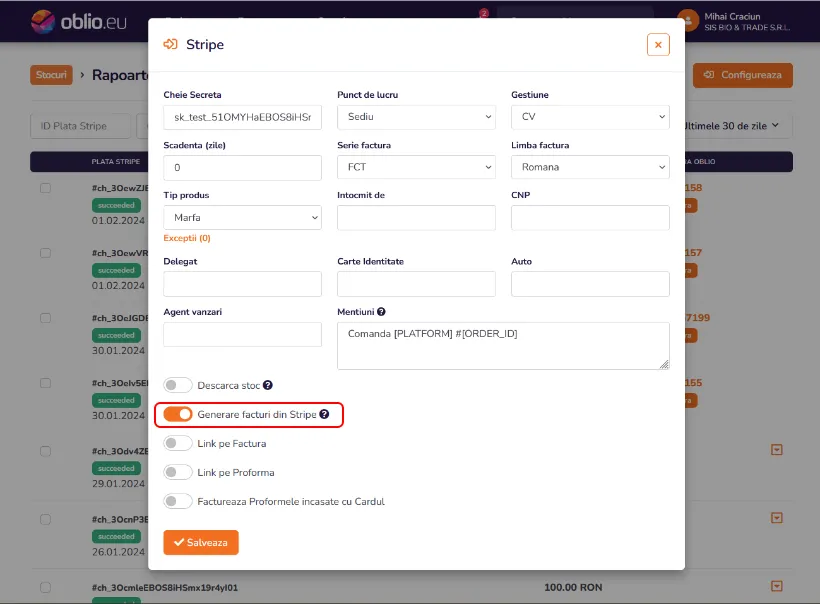Check the box for #ch_3OeJGD payment row
Image resolution: width=820 pixels, height=604 pixels.
(x=45, y=318)
